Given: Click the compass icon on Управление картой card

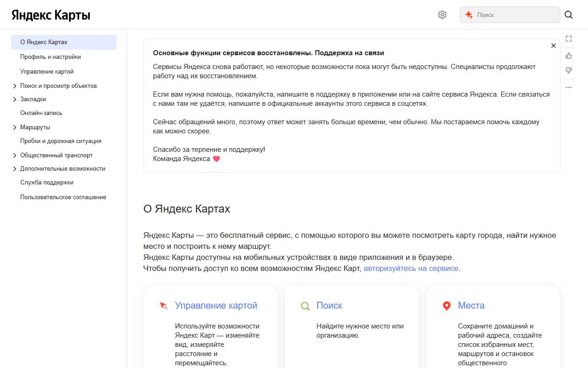Looking at the screenshot, I should [164, 305].
